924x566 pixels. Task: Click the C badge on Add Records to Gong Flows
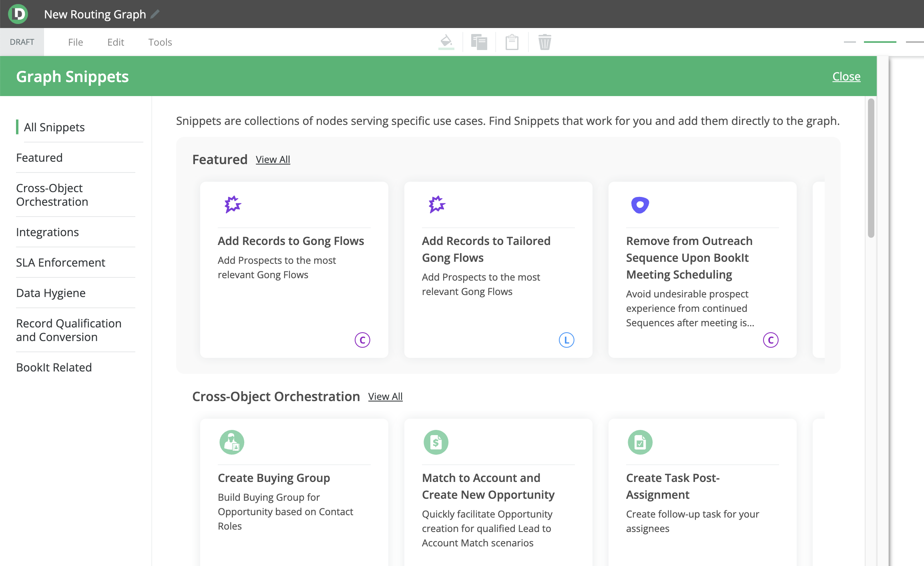point(362,339)
